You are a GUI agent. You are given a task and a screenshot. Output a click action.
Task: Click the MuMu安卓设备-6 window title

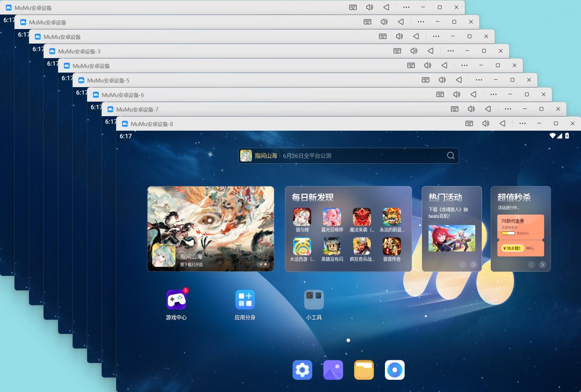coord(123,95)
